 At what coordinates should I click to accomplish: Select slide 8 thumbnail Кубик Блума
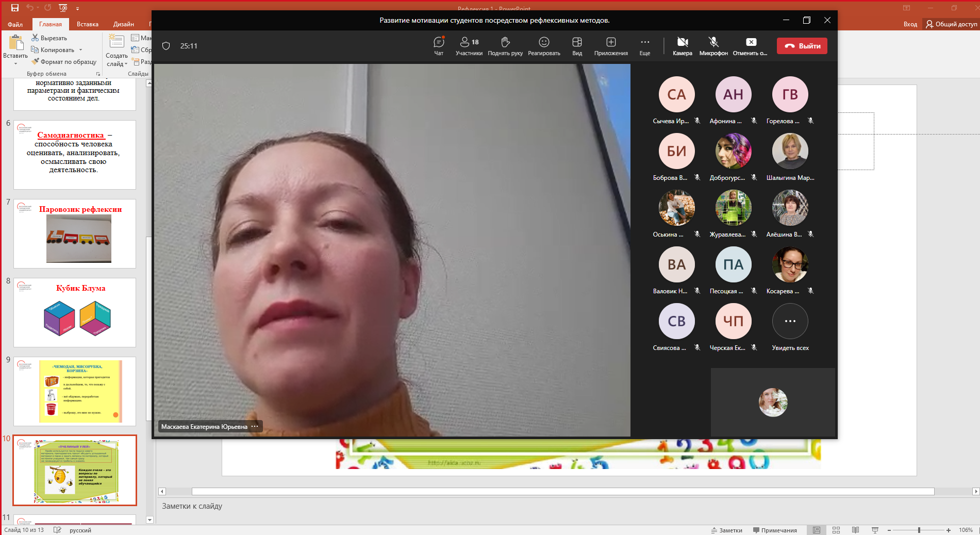(75, 312)
